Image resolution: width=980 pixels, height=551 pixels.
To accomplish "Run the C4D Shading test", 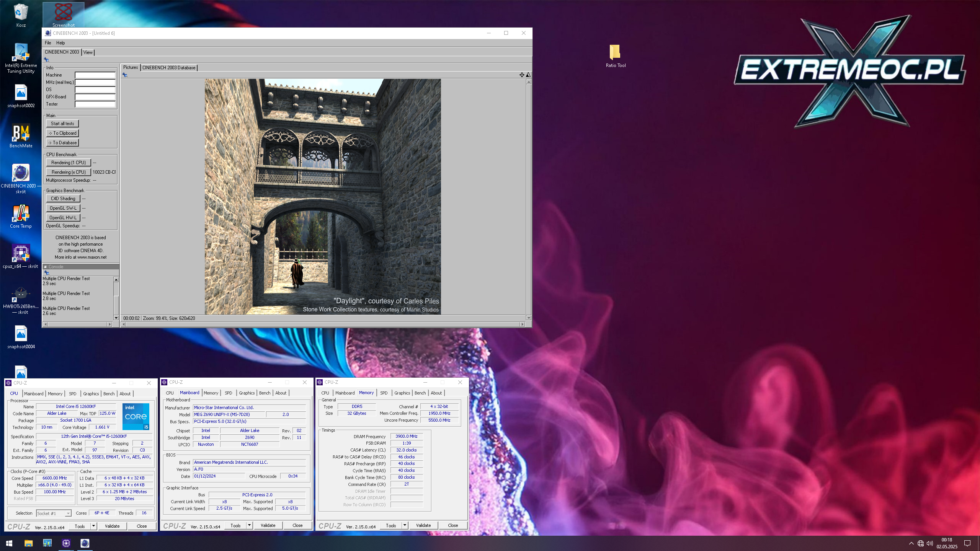I will click(x=63, y=199).
